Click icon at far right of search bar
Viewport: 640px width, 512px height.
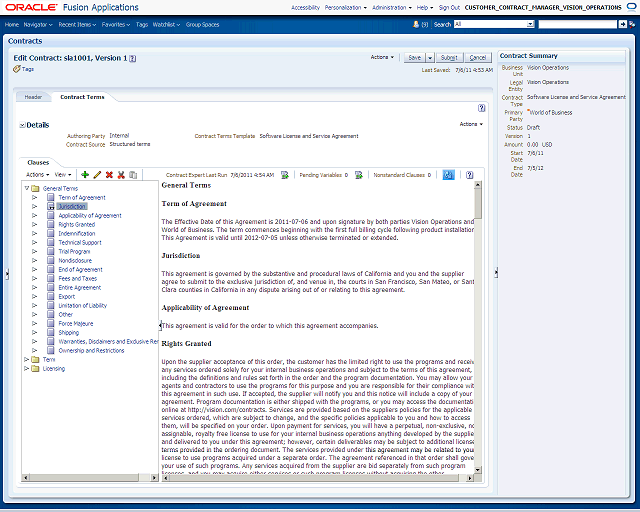pyautogui.click(x=632, y=24)
